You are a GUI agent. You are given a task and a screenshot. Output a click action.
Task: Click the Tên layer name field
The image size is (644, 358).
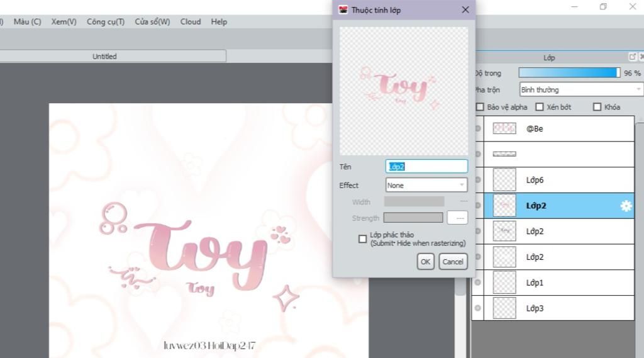pyautogui.click(x=426, y=167)
